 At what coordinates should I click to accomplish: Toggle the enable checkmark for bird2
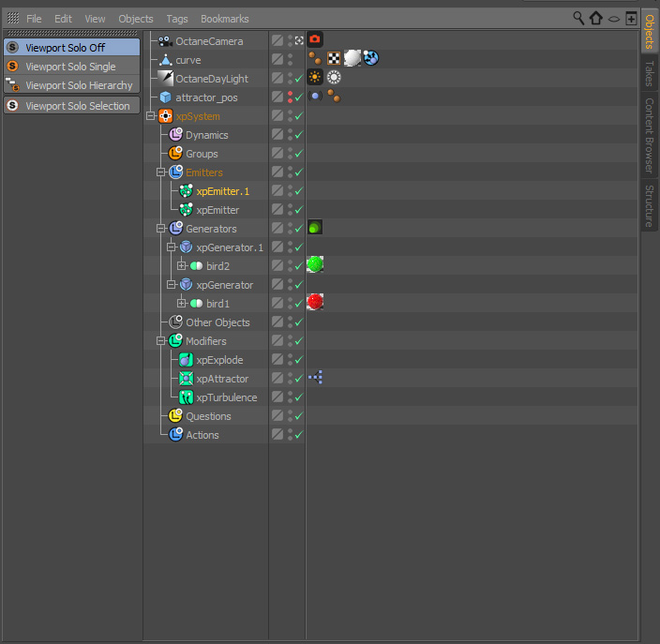(x=299, y=266)
